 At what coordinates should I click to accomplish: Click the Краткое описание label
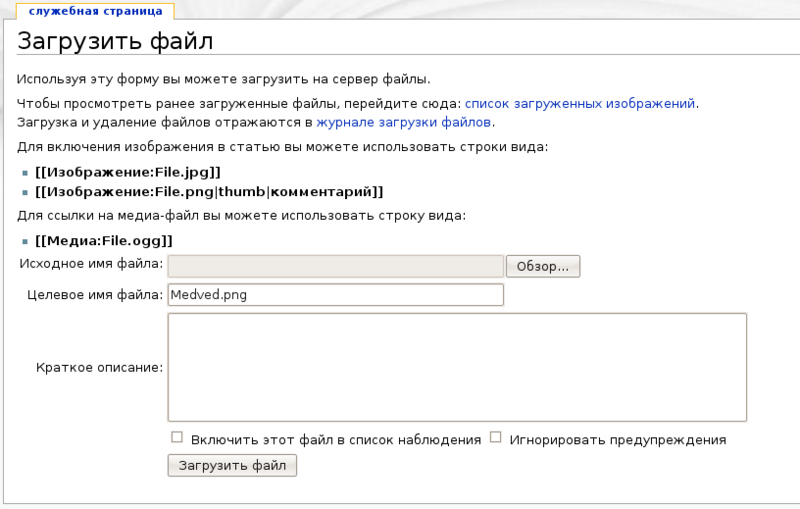point(98,368)
